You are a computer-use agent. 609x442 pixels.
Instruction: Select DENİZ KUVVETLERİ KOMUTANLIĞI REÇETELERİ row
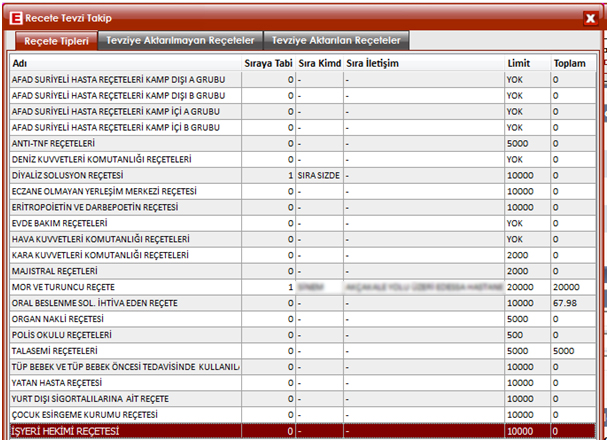pyautogui.click(x=303, y=159)
